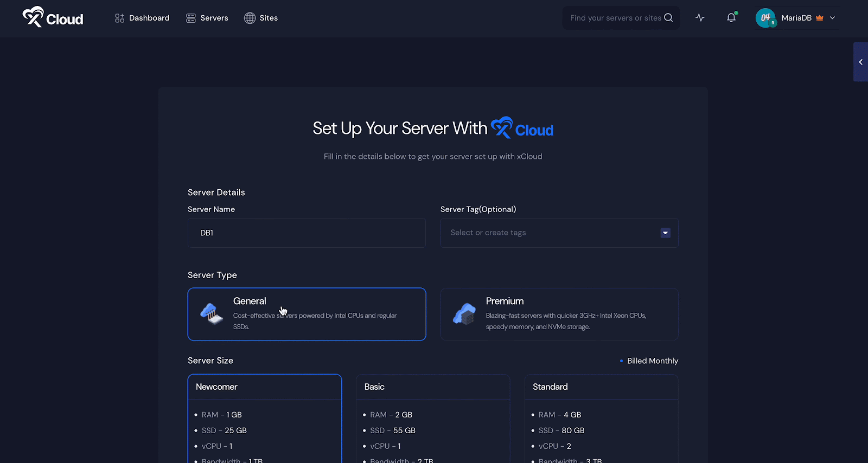Expand the collapsed right side panel
Screen dimensions: 868x463
[860, 62]
